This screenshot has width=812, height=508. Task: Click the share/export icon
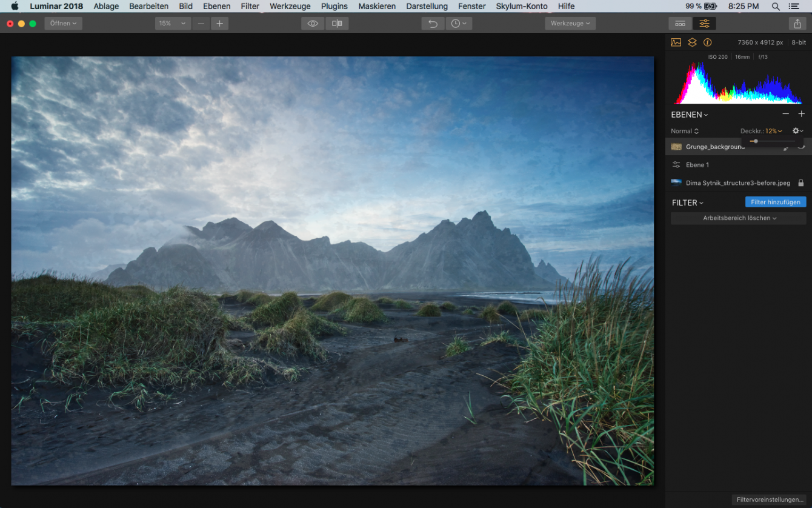tap(797, 24)
